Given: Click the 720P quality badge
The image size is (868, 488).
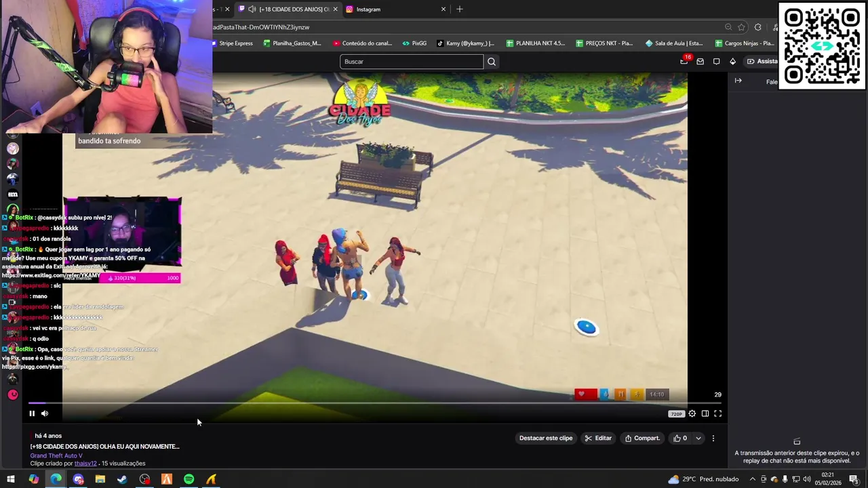Looking at the screenshot, I should (x=676, y=414).
